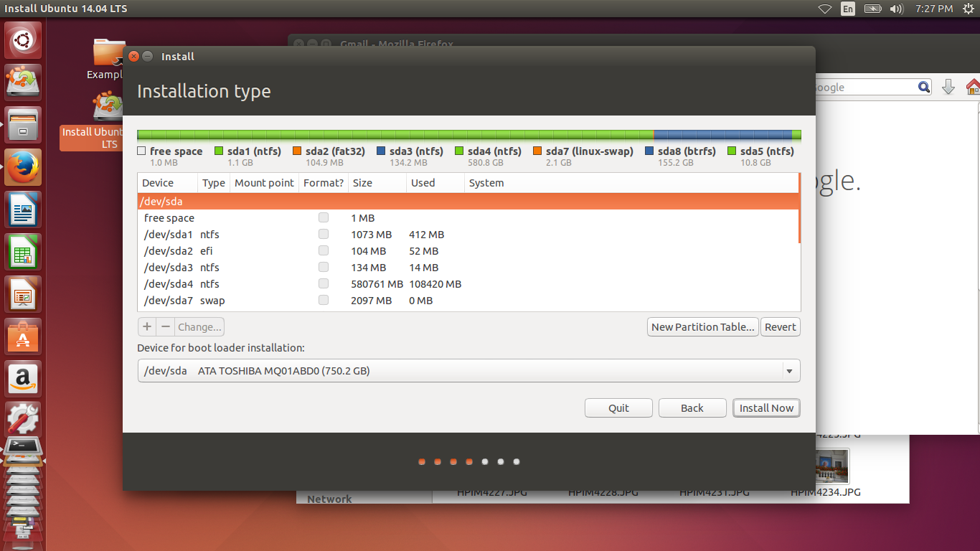
Task: Select the Install Ubuntu 14.04 LTS desktop icon
Action: click(91, 121)
